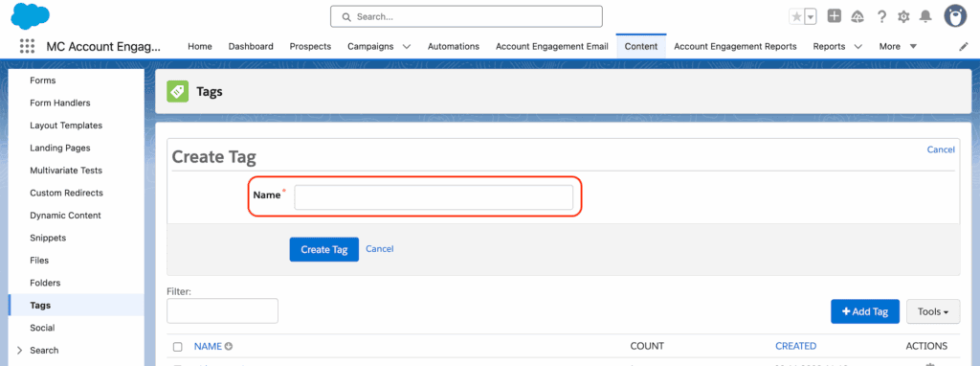Viewport: 980px width, 366px height.
Task: Open the Account Engagement Email tab
Action: 552,46
